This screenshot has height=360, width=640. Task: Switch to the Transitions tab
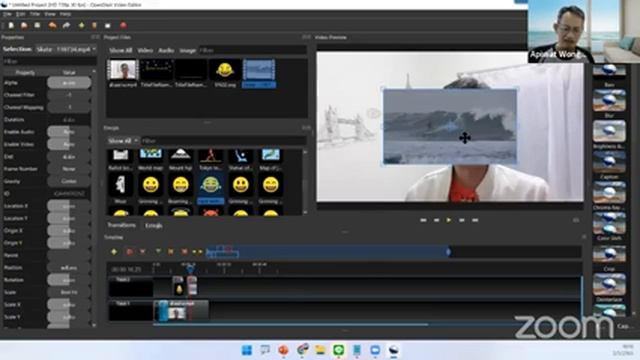(121, 225)
